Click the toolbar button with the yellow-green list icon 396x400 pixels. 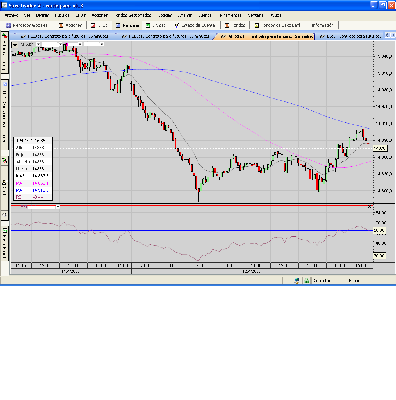click(278, 25)
